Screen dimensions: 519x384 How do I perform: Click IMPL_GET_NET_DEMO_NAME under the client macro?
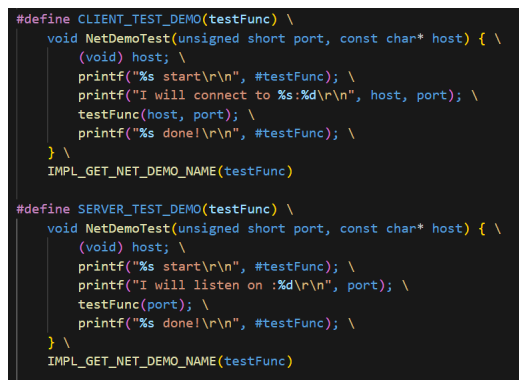132,172
